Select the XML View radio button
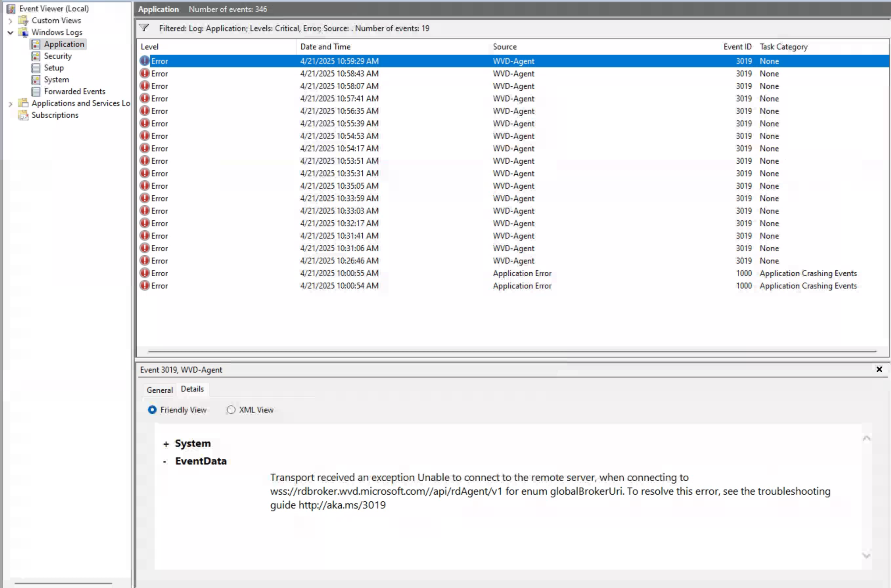 [231, 410]
